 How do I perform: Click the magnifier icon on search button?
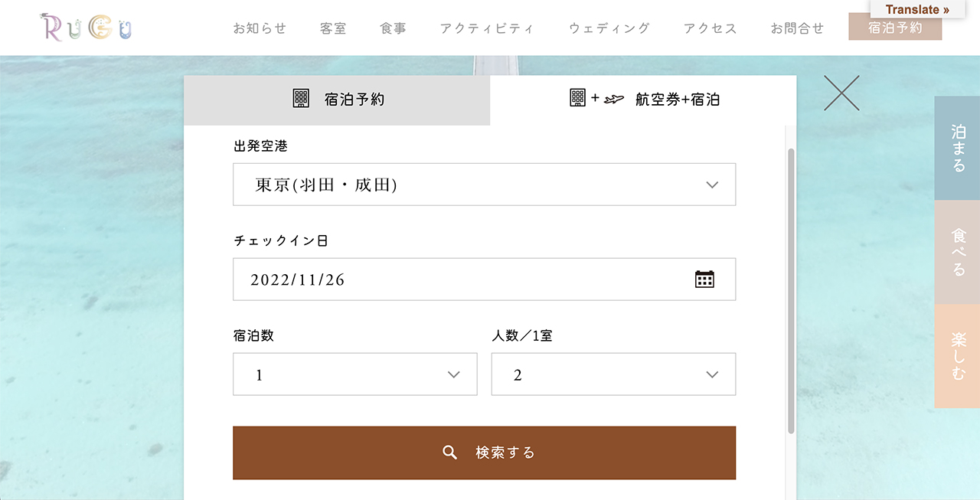click(450, 453)
